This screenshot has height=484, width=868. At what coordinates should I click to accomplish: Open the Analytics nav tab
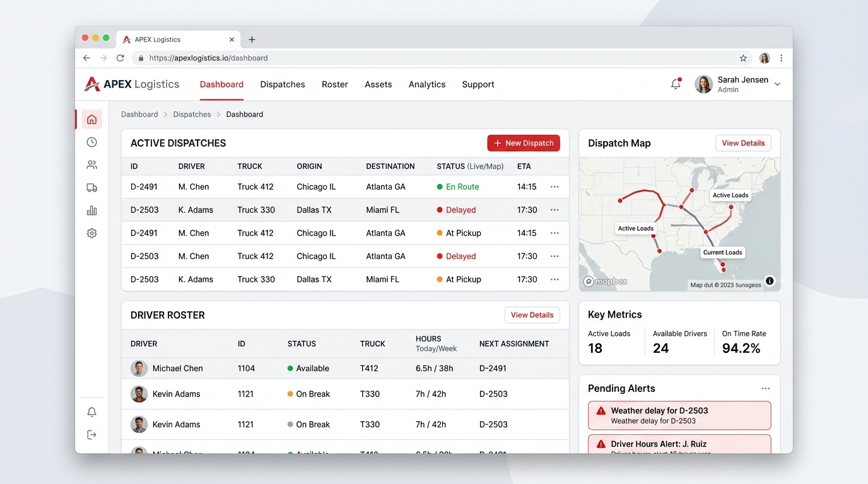click(427, 84)
